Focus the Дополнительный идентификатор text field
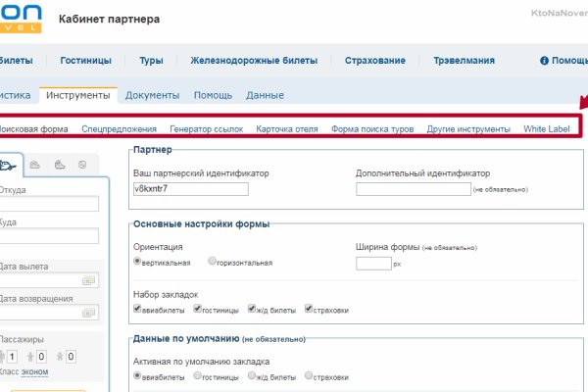This screenshot has width=588, height=392. pos(412,188)
